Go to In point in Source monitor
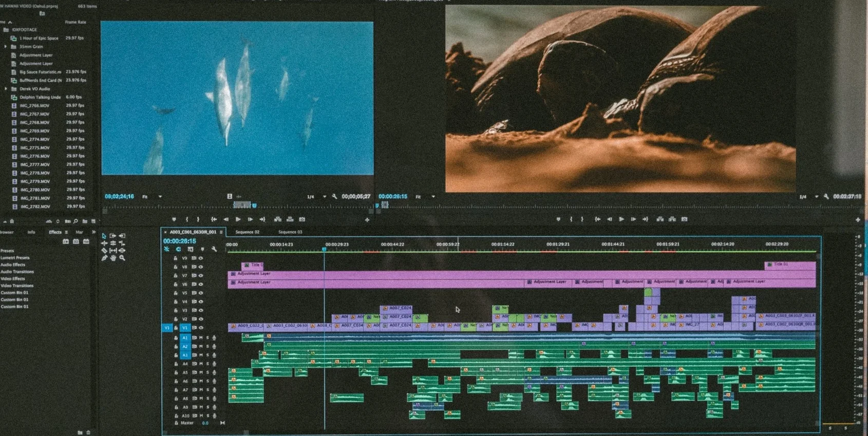 [214, 219]
